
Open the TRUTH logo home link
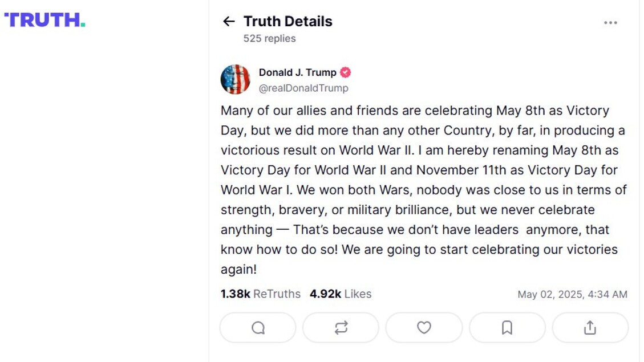(x=44, y=20)
